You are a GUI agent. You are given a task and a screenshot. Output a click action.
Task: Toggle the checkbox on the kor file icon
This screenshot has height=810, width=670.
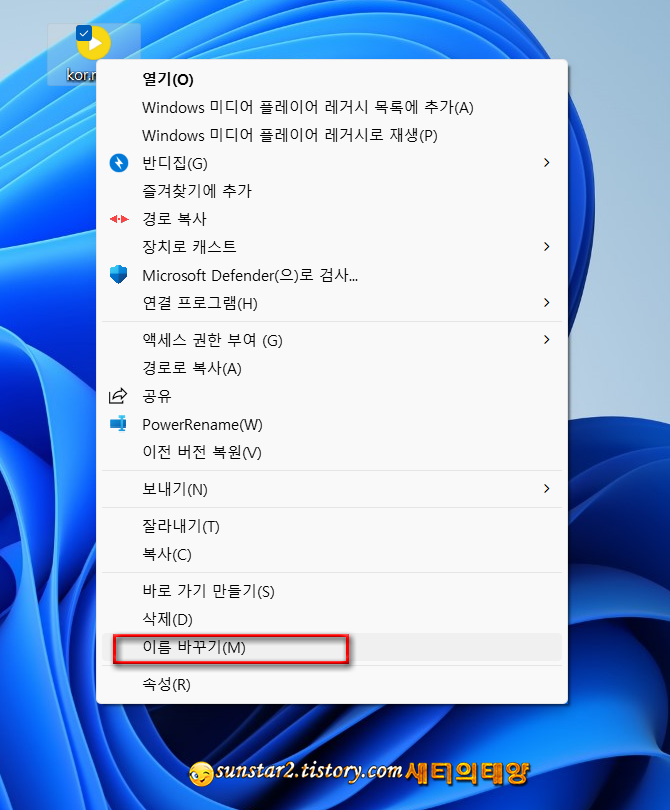(84, 34)
